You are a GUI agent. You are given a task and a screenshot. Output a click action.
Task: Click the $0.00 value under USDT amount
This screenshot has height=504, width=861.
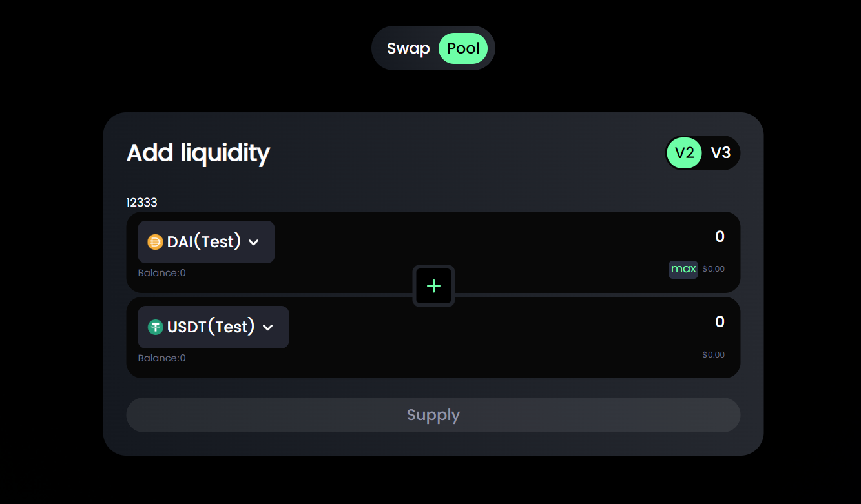point(714,355)
